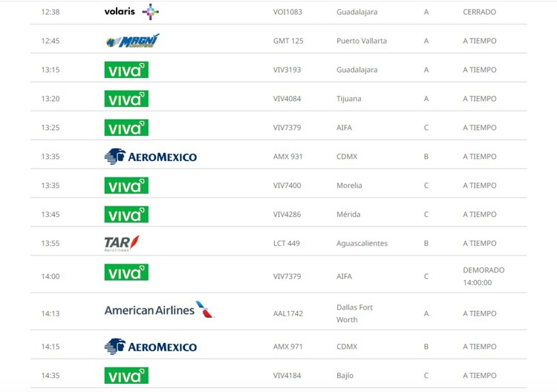This screenshot has height=392, width=557.
Task: Click the Aeromexico logo for flight AMX 971
Action: 150,347
